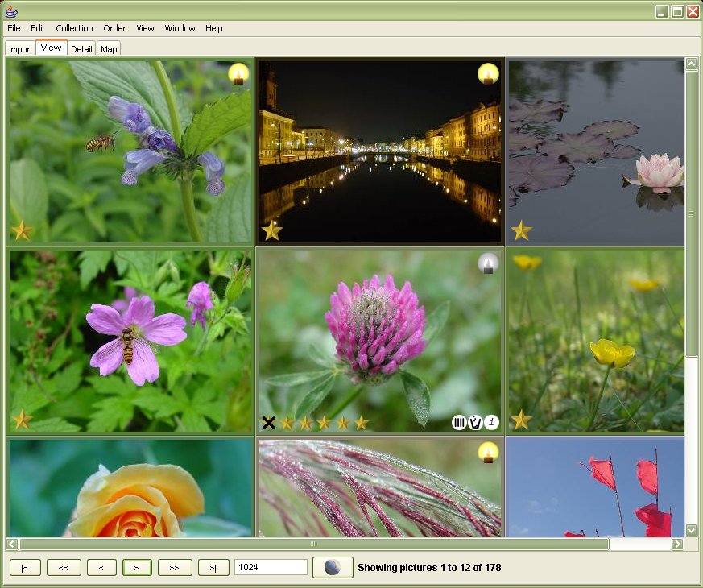Click the vertical scrollbar thumb
This screenshot has width=703, height=588.
[x=691, y=213]
